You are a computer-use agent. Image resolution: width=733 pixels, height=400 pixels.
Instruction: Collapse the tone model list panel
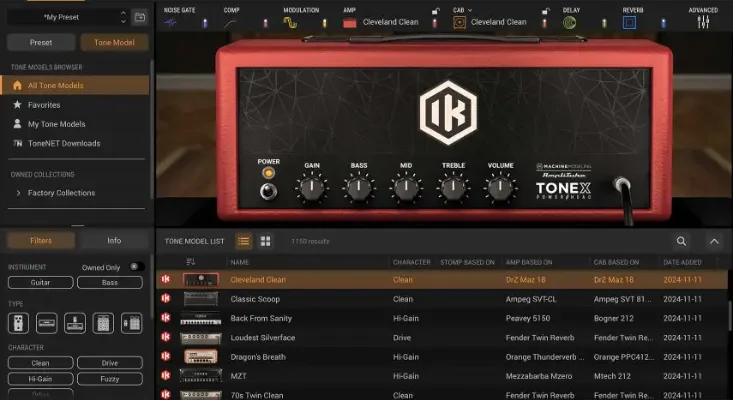pos(714,241)
